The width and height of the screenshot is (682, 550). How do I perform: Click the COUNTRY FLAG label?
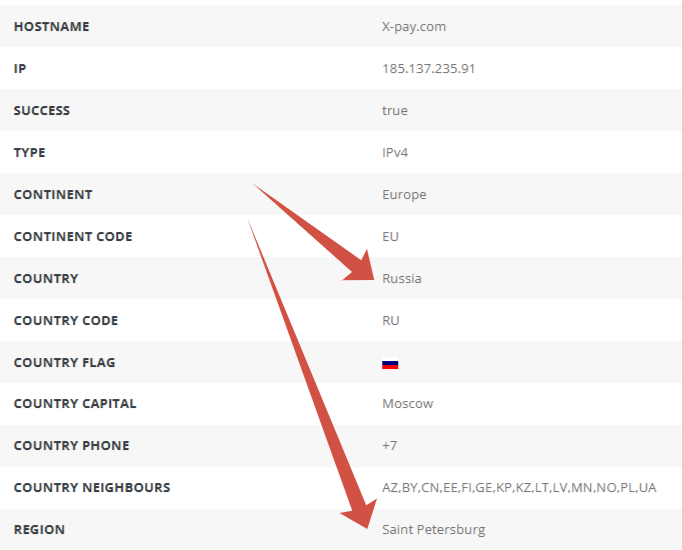point(64,363)
